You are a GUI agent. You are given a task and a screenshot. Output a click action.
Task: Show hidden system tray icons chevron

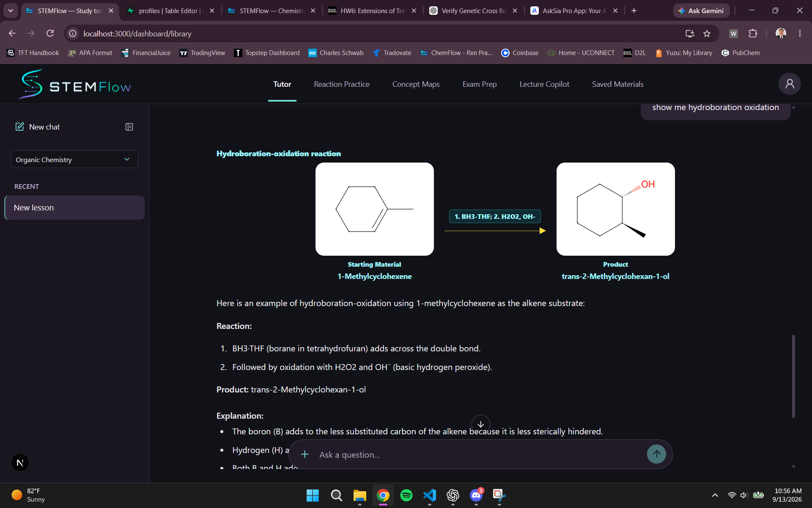coord(715,495)
